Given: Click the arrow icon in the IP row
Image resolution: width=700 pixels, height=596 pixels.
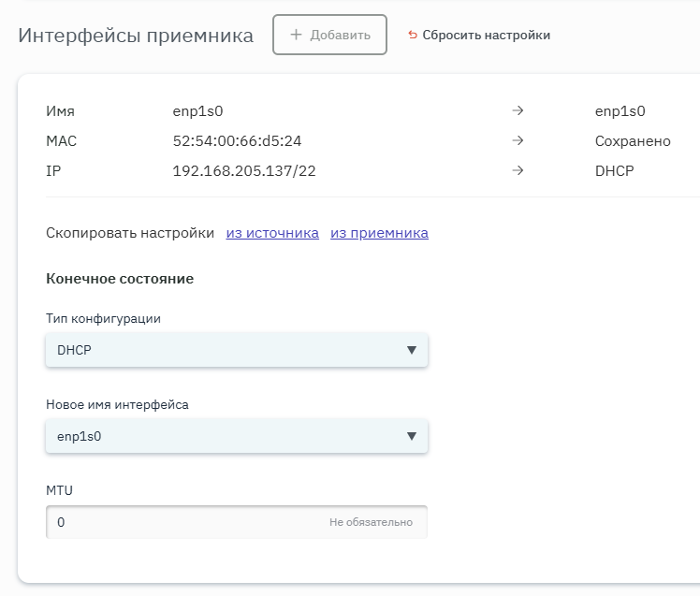Looking at the screenshot, I should [517, 171].
